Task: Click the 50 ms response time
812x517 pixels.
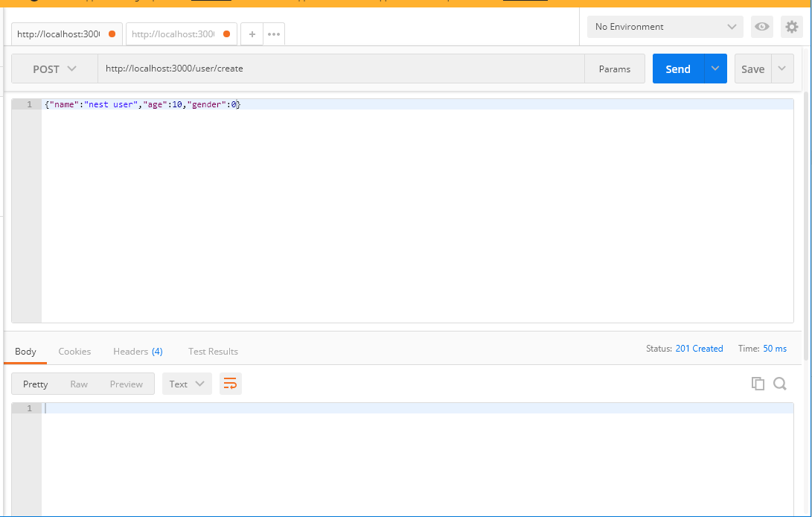Action: click(x=775, y=349)
